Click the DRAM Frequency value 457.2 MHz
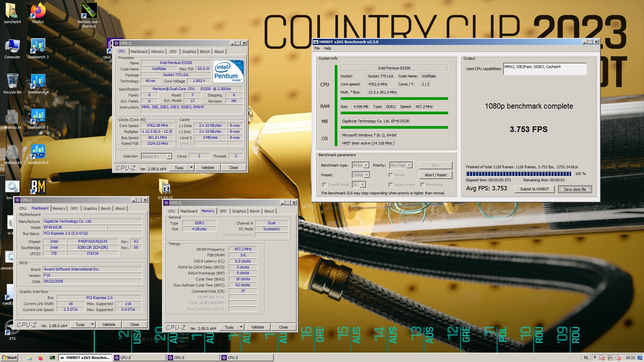The height and width of the screenshot is (362, 644). (243, 249)
